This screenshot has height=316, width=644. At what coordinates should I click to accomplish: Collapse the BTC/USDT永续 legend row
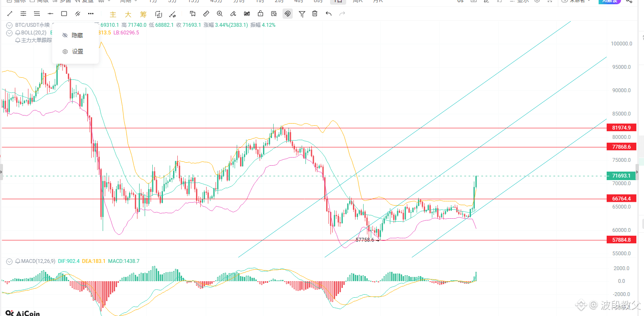point(9,25)
